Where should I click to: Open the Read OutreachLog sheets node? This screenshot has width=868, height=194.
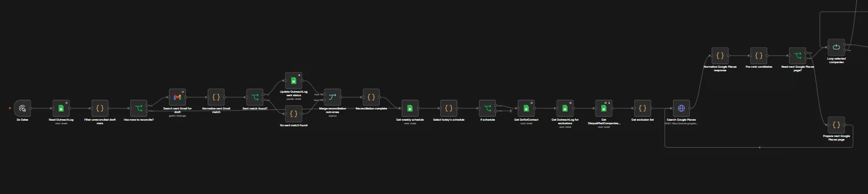[x=61, y=108]
